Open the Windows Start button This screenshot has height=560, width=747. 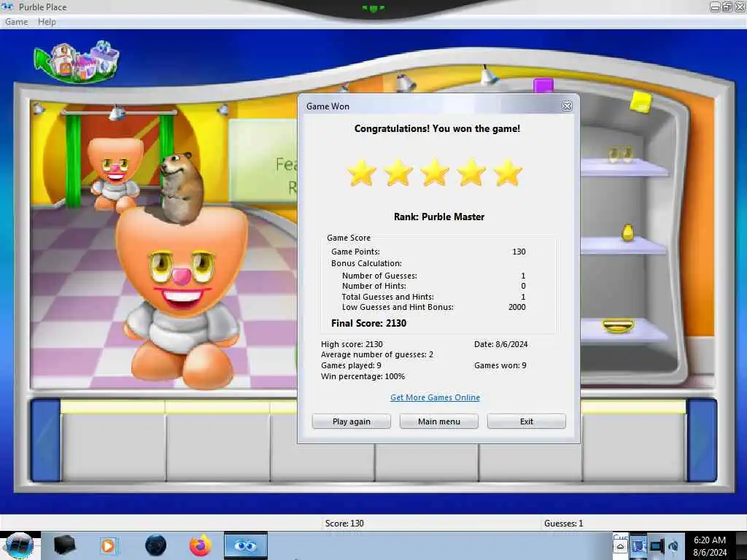pyautogui.click(x=19, y=545)
